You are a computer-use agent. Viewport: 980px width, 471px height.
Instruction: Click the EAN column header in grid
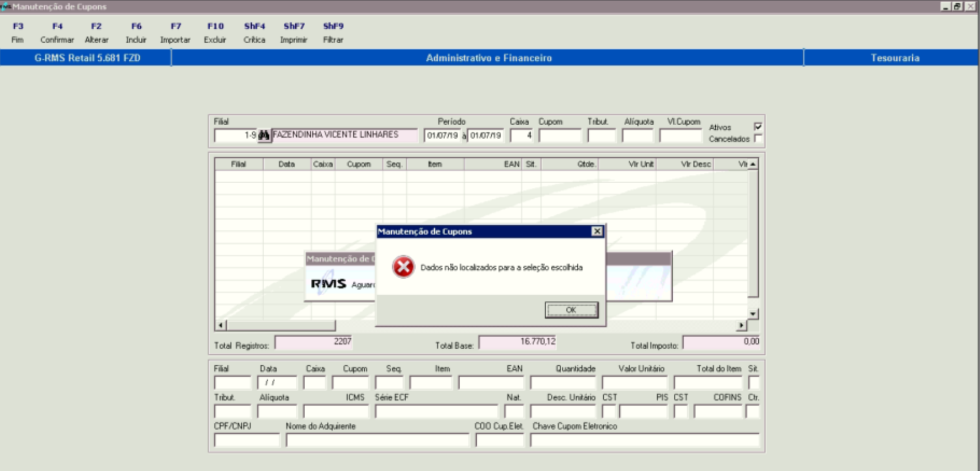tap(493, 164)
